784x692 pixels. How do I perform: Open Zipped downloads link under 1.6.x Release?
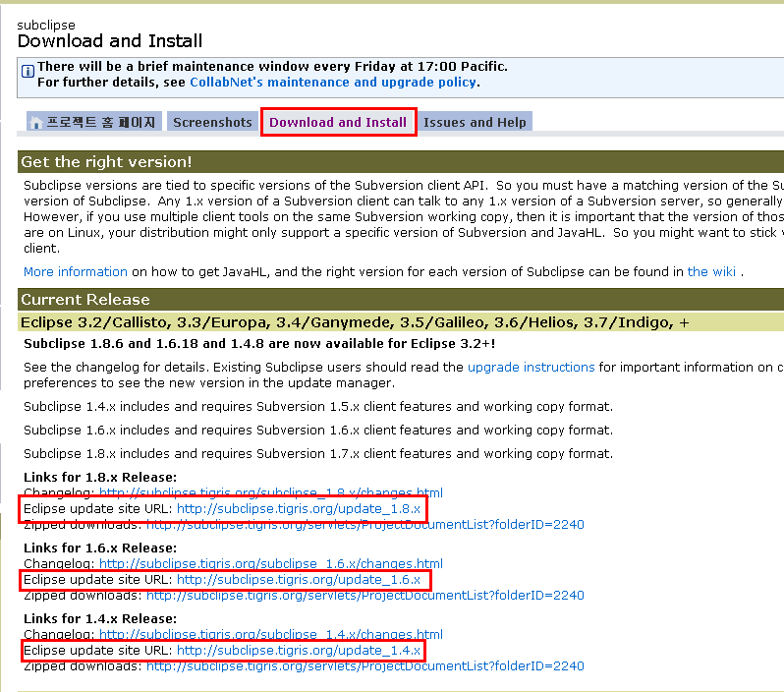[364, 595]
